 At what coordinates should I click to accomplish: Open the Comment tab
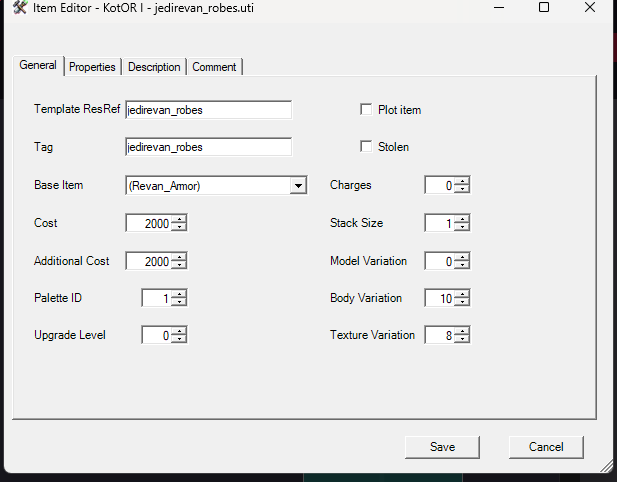point(214,67)
